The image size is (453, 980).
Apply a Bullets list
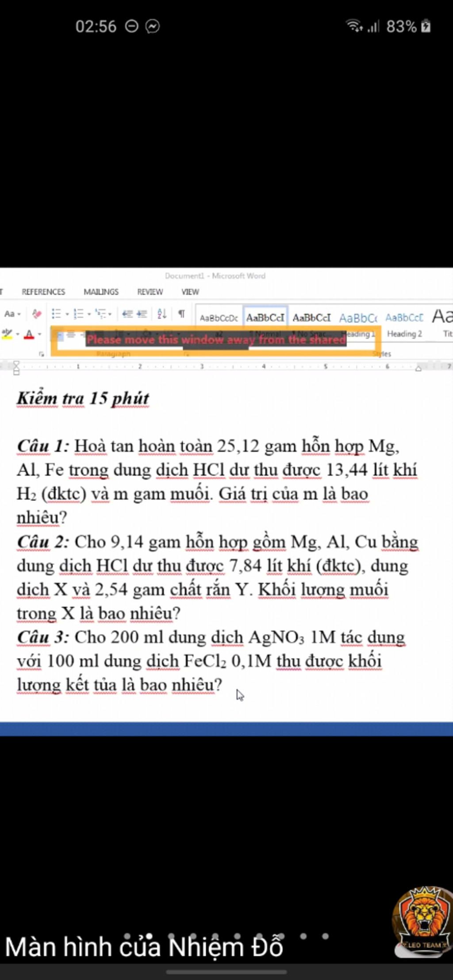pos(56,314)
